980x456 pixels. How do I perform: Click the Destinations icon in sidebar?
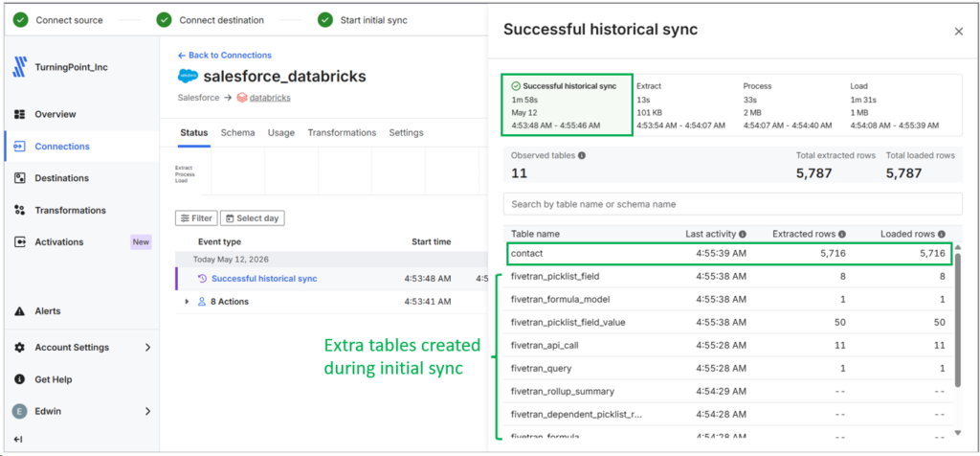coord(19,178)
